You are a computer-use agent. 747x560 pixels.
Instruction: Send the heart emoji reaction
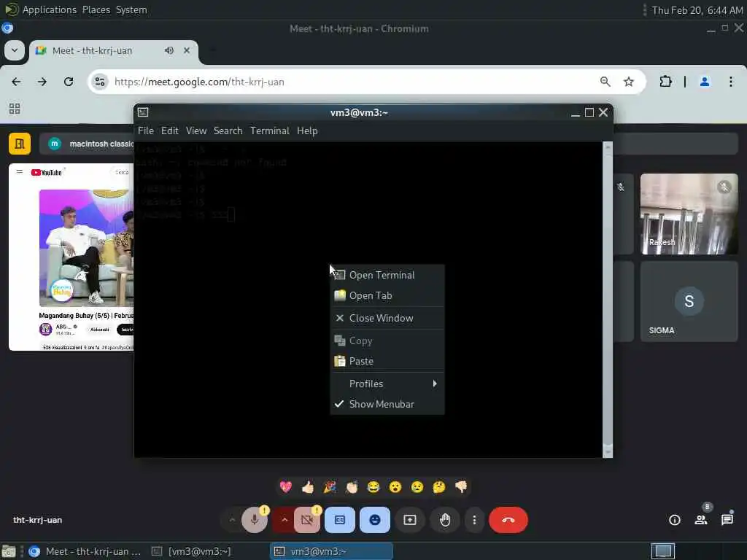point(286,486)
